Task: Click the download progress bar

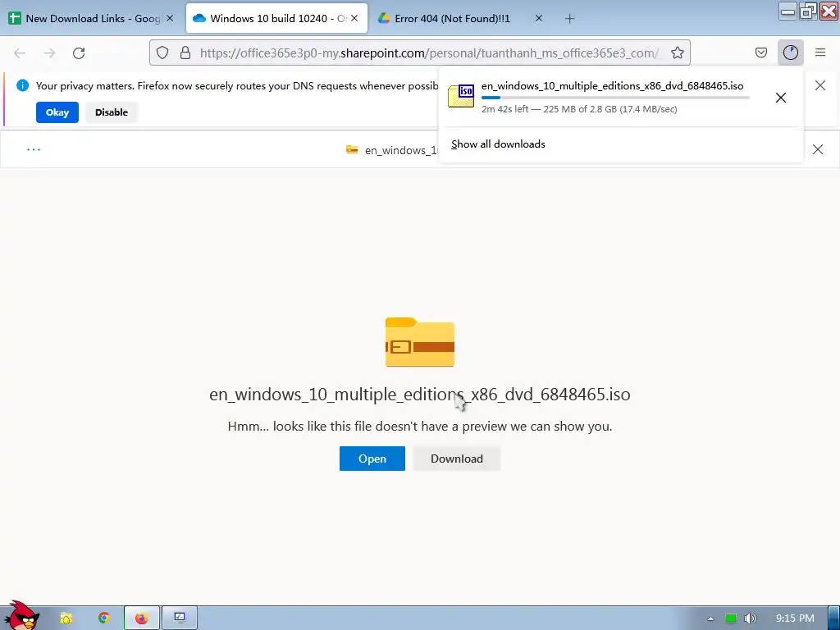Action: click(x=615, y=98)
